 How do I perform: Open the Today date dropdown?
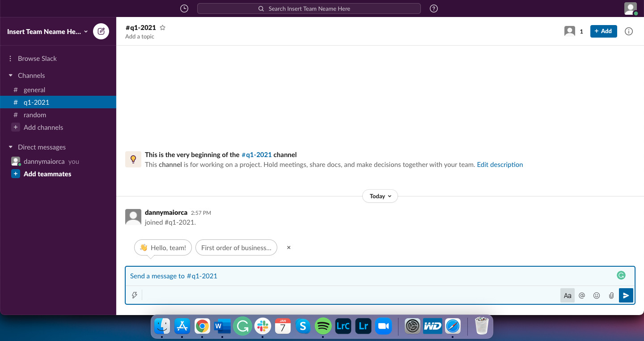[380, 196]
